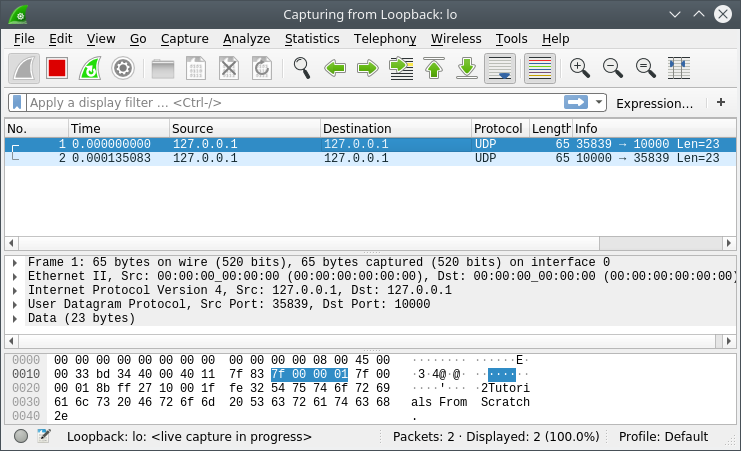Click Expression... button
The width and height of the screenshot is (741, 451).
[x=655, y=103]
